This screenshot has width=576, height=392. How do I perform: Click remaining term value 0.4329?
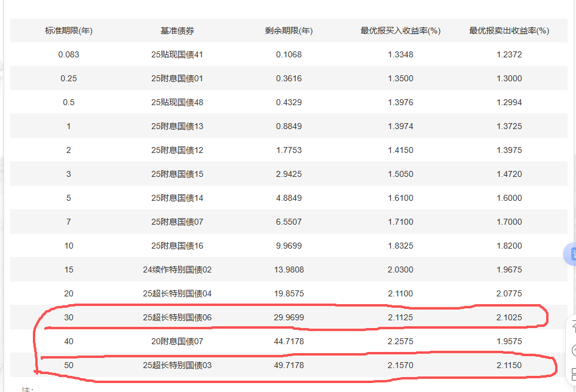[x=289, y=103]
